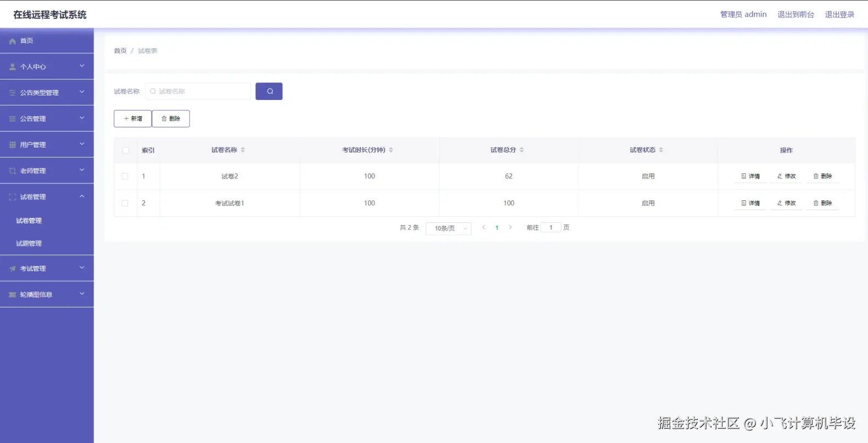Click the 老师管理 sidebar icon
The height and width of the screenshot is (443, 868).
pyautogui.click(x=12, y=171)
